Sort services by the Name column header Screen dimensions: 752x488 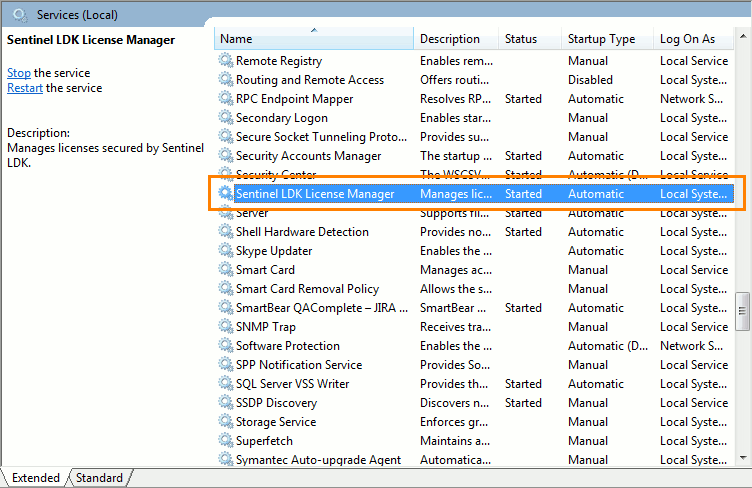(314, 39)
